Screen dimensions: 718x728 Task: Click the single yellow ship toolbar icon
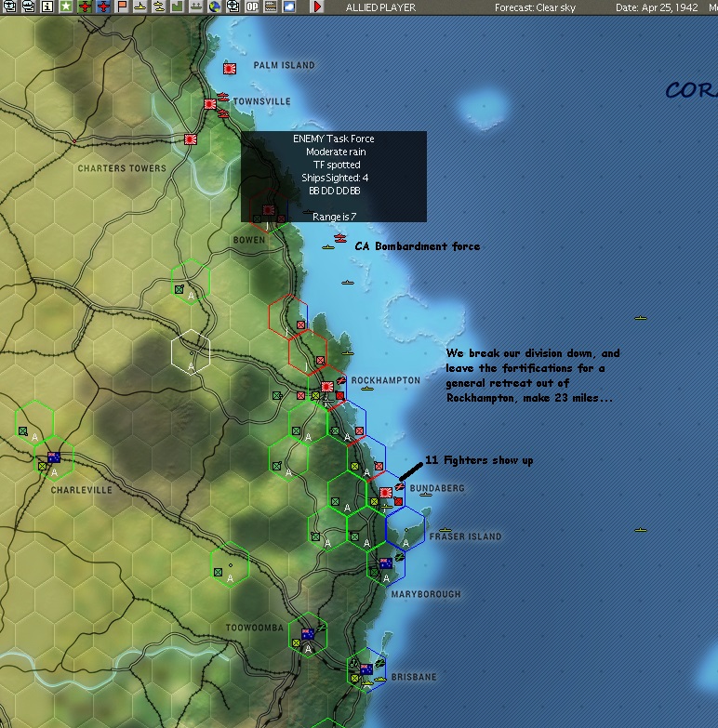coord(140,7)
